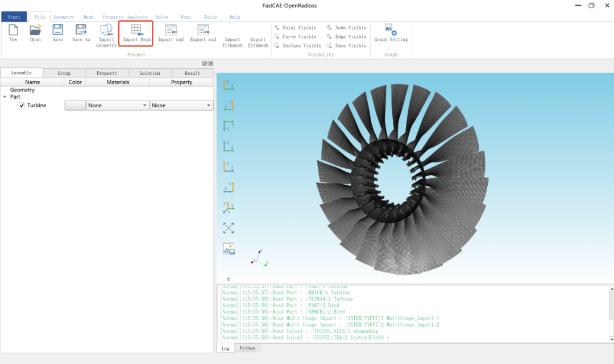Click the fit view icon in viewport
This screenshot has height=364, width=614.
pyautogui.click(x=229, y=228)
